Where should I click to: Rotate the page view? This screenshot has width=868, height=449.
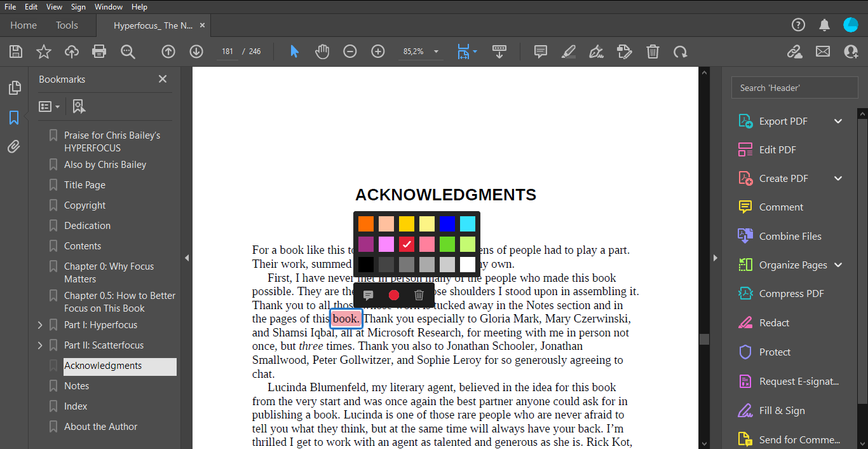click(681, 52)
